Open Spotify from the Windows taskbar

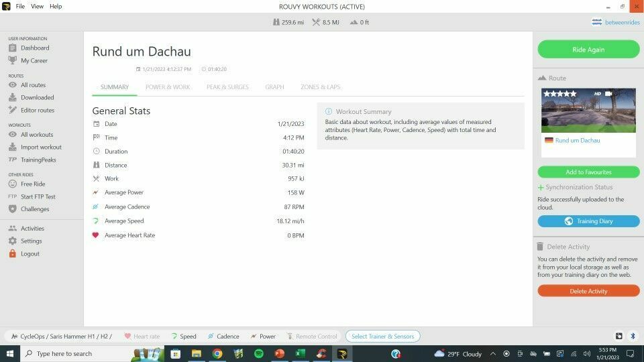(259, 354)
